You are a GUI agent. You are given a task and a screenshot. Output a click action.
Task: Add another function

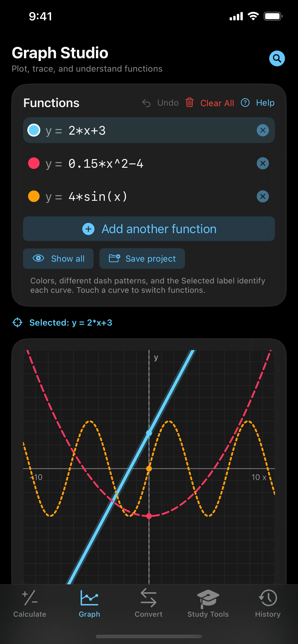pos(149,229)
